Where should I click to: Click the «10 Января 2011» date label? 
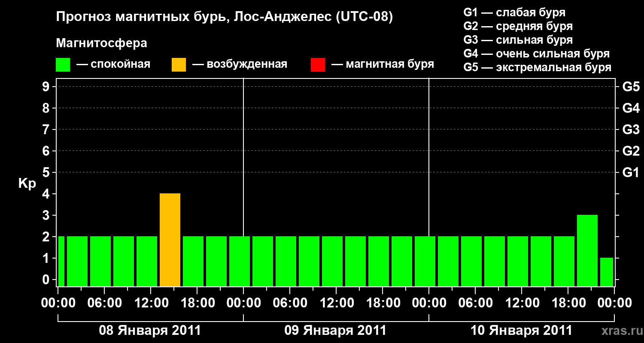pos(522,331)
